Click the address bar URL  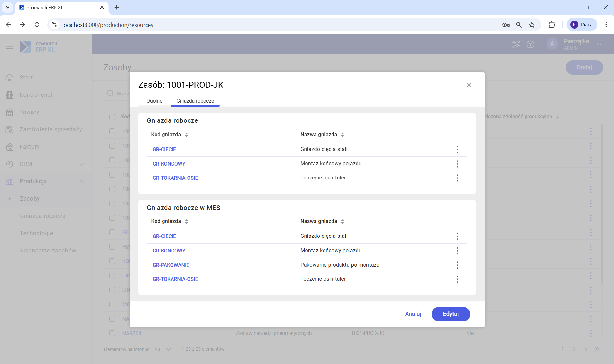tap(107, 25)
